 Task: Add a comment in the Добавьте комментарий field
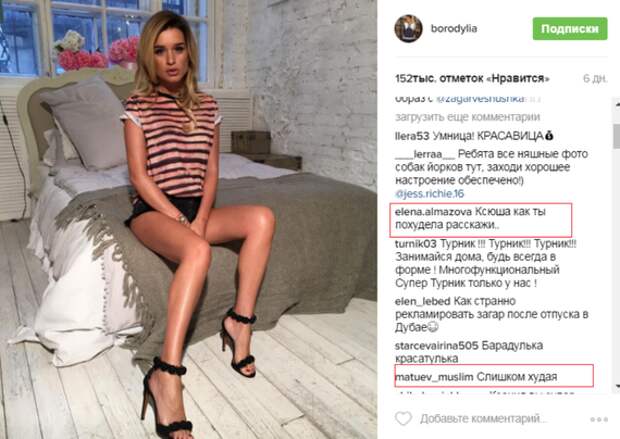(484, 418)
